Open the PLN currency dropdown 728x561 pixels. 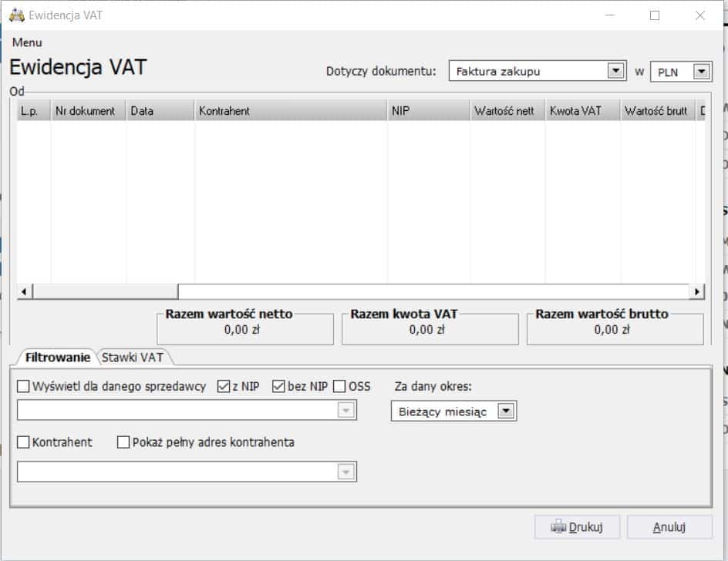tap(700, 72)
